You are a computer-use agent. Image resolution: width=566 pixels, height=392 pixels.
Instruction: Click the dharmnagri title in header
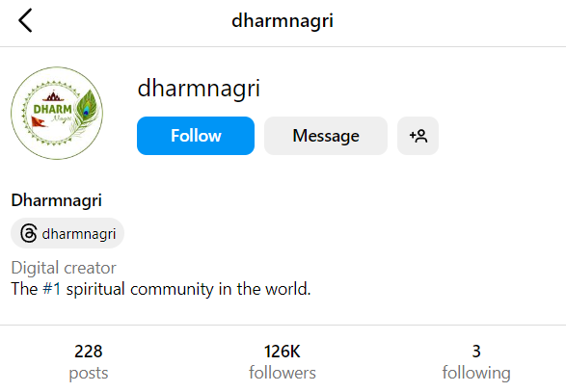283,20
